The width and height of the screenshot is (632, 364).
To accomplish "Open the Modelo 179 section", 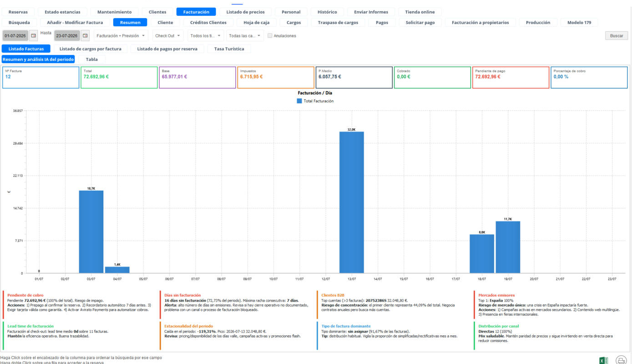I will coord(579,22).
